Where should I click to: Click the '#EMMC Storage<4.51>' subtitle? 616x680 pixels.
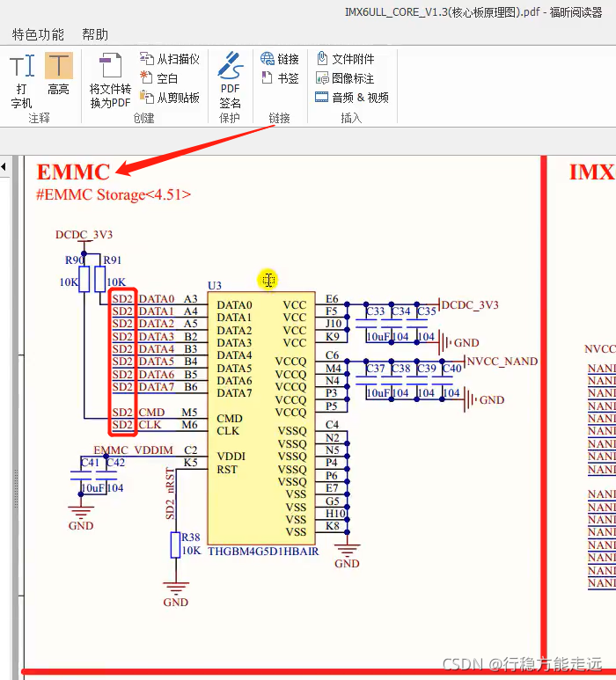pyautogui.click(x=114, y=194)
